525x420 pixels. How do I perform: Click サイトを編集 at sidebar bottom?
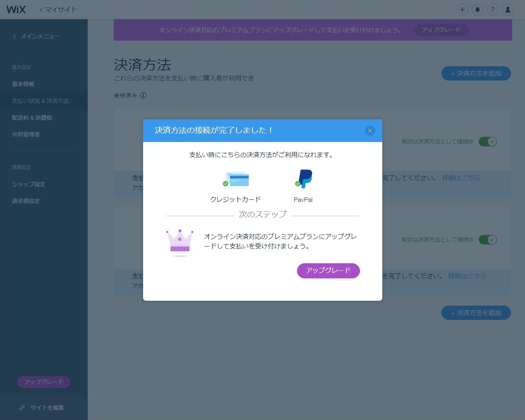47,408
